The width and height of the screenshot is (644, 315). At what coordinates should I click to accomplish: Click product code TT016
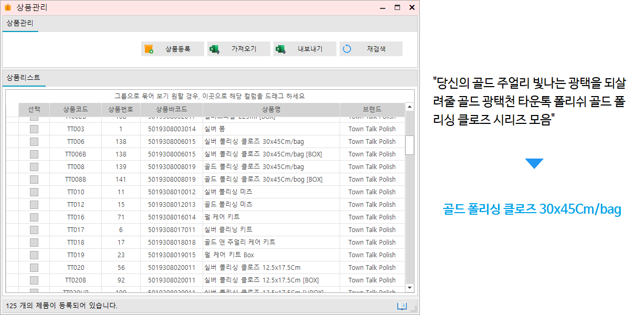tap(76, 217)
